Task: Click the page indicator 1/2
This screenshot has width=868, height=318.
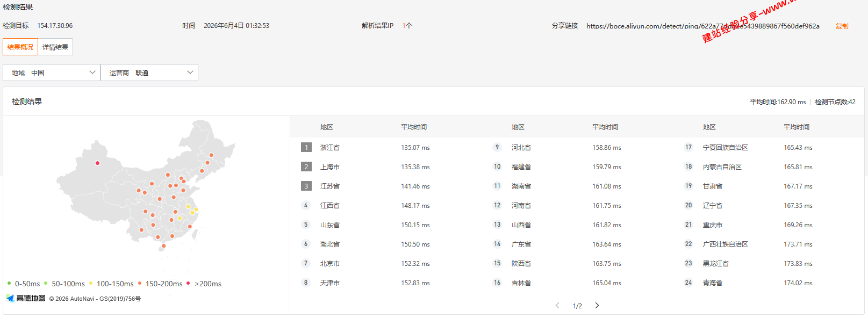Action: [577, 306]
